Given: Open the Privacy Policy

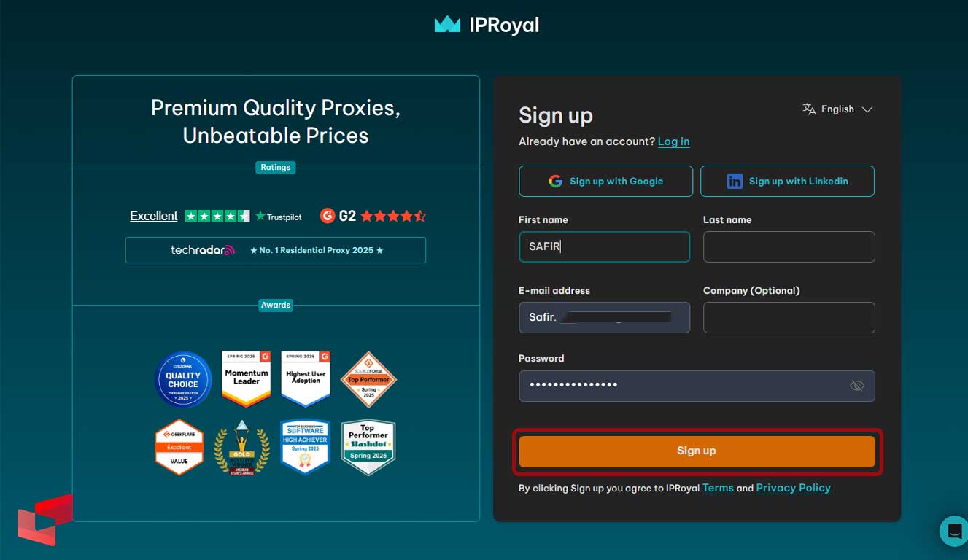Looking at the screenshot, I should (793, 488).
